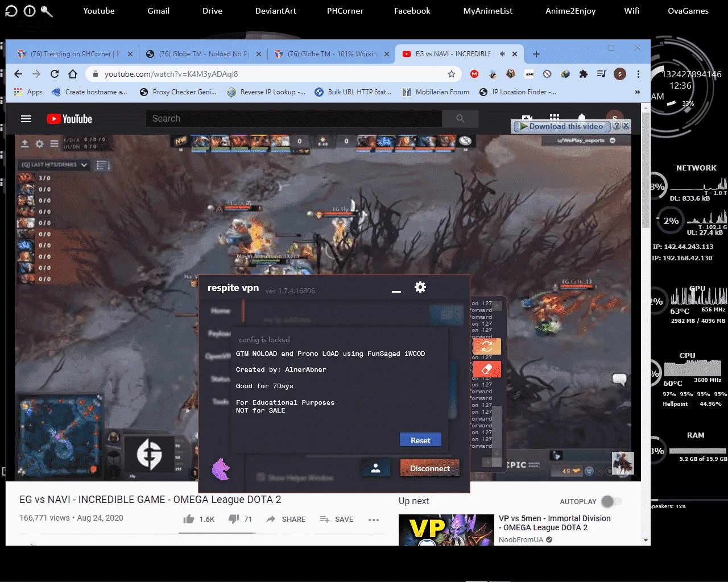Open the Mobilarian Forum bookmark
The height and width of the screenshot is (582, 728).
pos(436,92)
